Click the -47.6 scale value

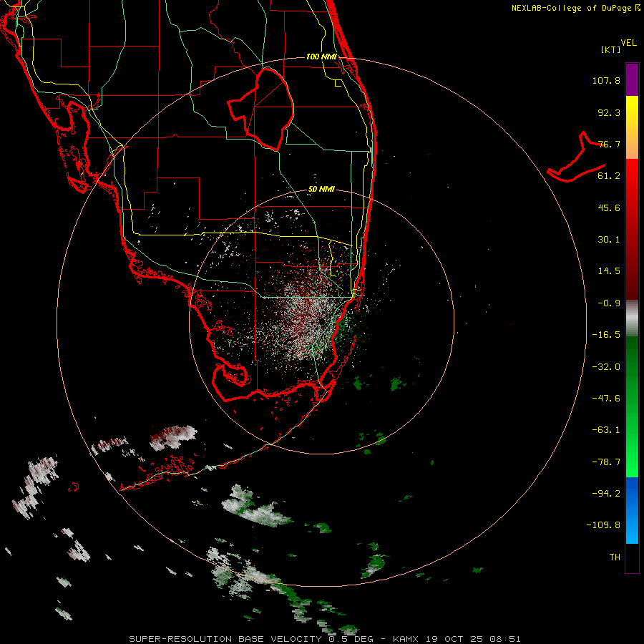(606, 399)
